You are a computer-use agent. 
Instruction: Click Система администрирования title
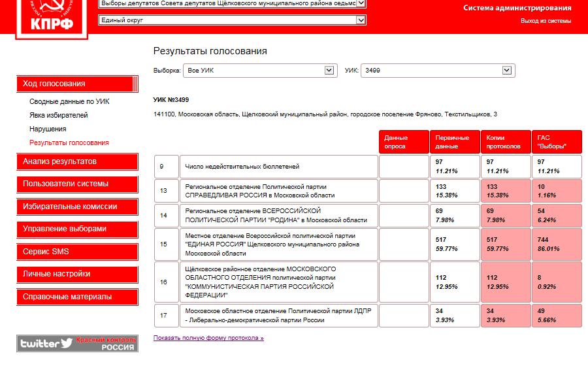click(x=517, y=8)
